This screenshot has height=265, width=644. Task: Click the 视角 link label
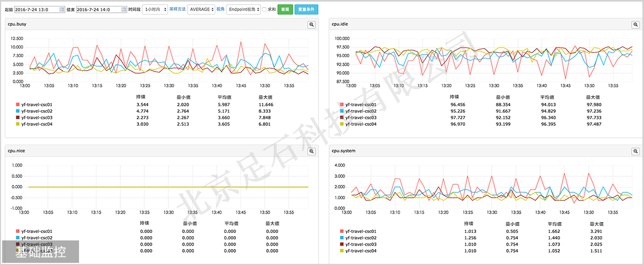pos(220,10)
